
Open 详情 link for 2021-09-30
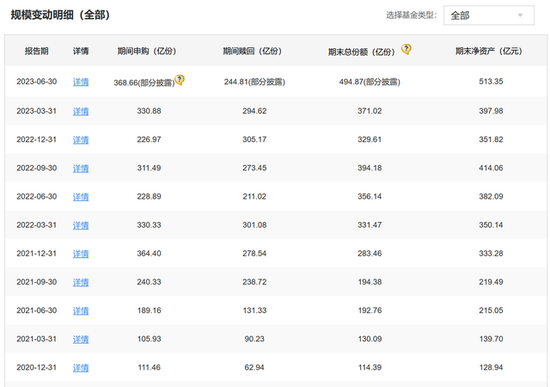(81, 282)
